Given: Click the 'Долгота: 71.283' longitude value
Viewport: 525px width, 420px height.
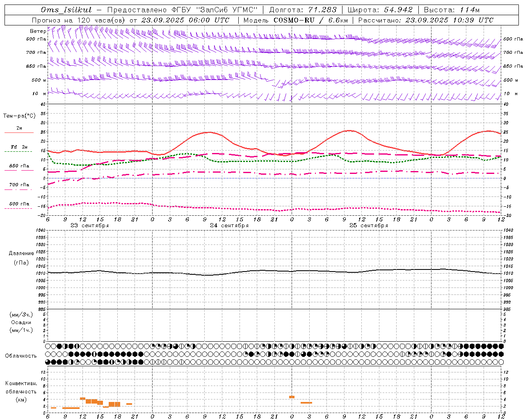Looking at the screenshot, I should (303, 10).
